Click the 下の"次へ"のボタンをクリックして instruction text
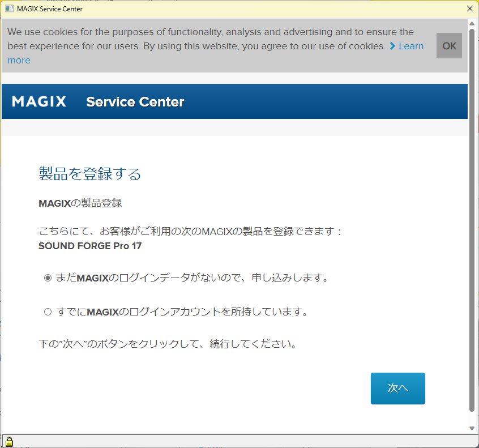This screenshot has height=448, width=479. pos(168,344)
